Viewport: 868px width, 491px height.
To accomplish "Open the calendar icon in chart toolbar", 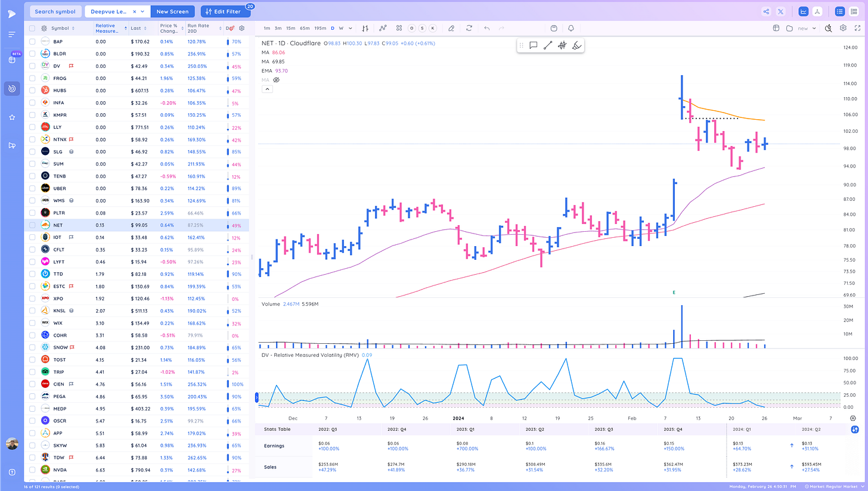I will tap(554, 28).
